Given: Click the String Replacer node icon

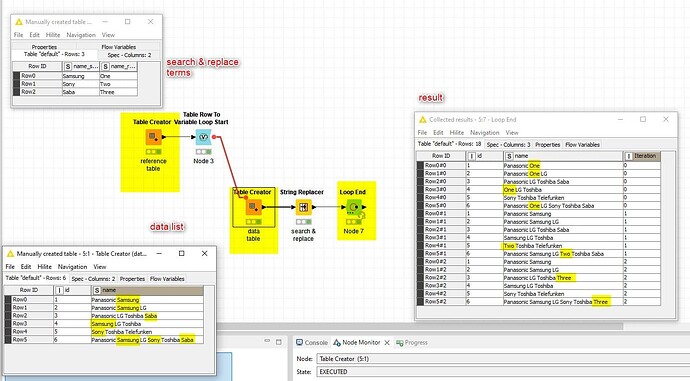Looking at the screenshot, I should pyautogui.click(x=303, y=207).
